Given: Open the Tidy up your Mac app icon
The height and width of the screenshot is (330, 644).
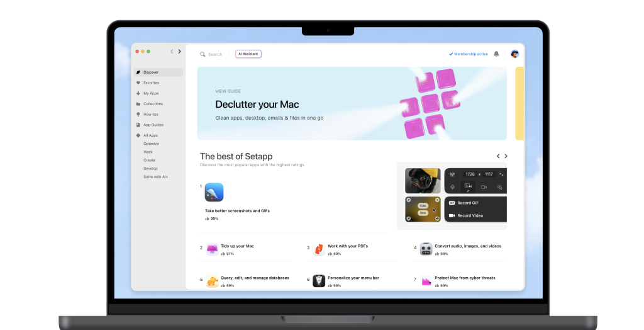Looking at the screenshot, I should [x=212, y=249].
